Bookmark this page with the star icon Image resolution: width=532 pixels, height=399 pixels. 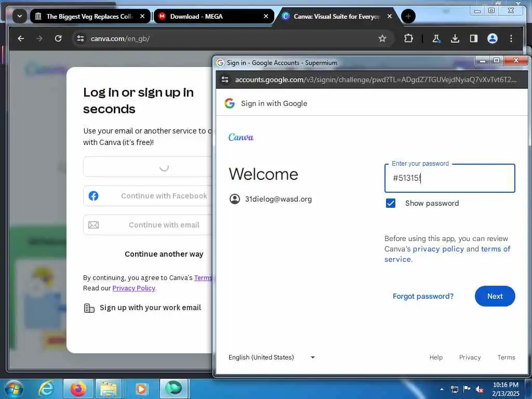382,38
